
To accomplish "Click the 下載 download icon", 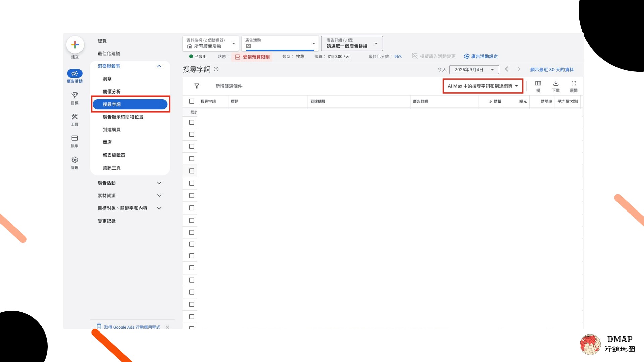I will pyautogui.click(x=556, y=83).
